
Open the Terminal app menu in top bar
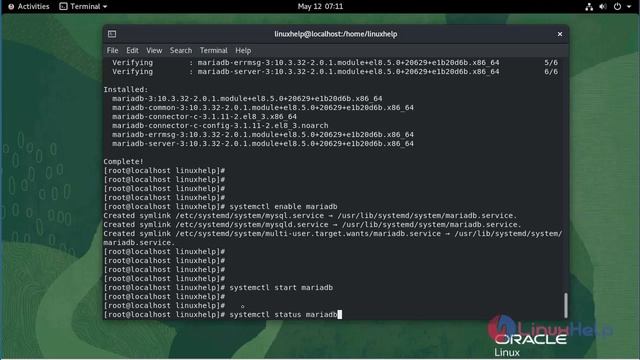point(83,7)
